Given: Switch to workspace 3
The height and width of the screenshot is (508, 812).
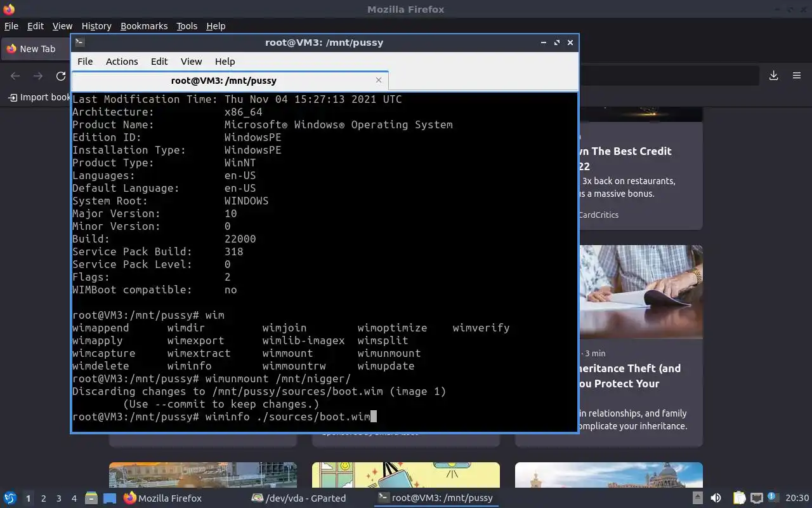Looking at the screenshot, I should pyautogui.click(x=58, y=498).
